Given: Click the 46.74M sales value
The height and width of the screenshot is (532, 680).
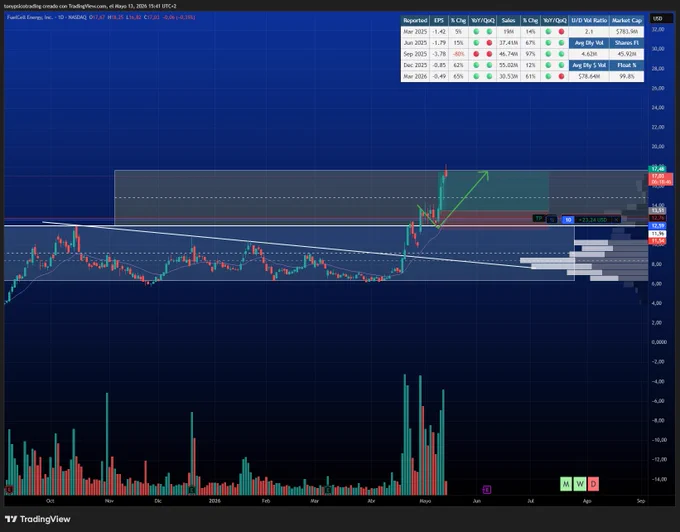Looking at the screenshot, I should click(x=508, y=54).
